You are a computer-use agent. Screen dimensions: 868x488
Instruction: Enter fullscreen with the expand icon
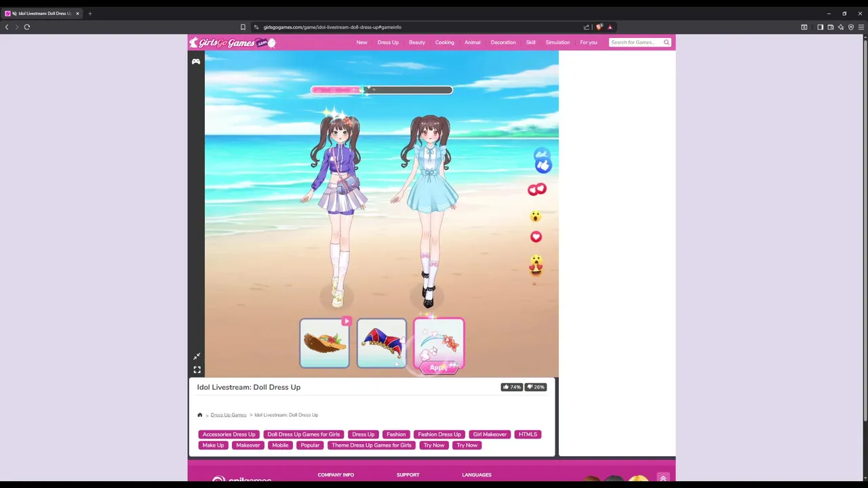[197, 369]
